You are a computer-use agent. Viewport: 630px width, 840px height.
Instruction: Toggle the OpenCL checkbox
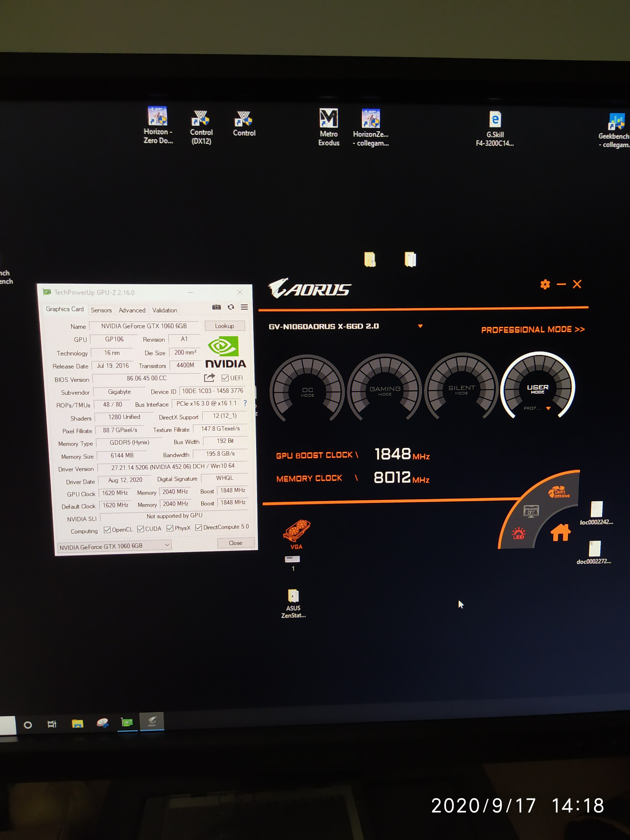pos(107,530)
